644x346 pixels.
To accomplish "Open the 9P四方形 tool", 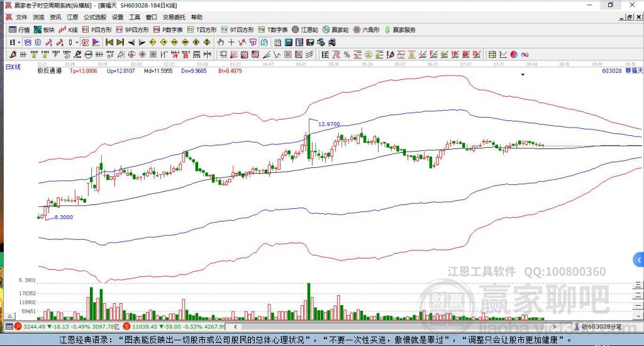I will click(132, 30).
